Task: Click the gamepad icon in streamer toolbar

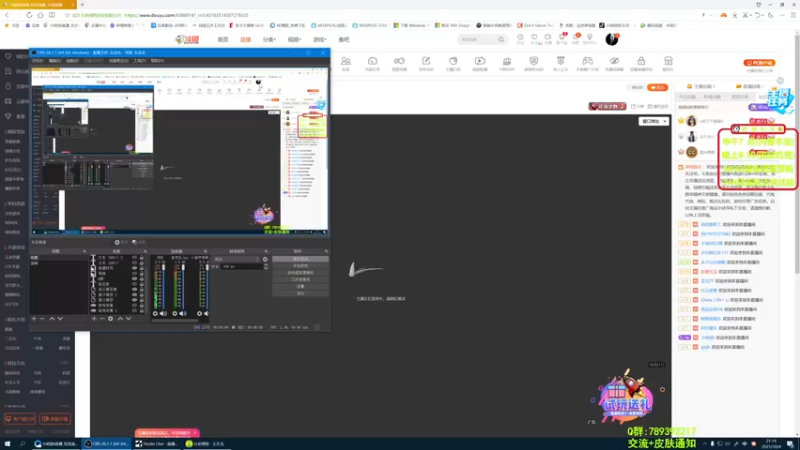Action: tap(587, 61)
